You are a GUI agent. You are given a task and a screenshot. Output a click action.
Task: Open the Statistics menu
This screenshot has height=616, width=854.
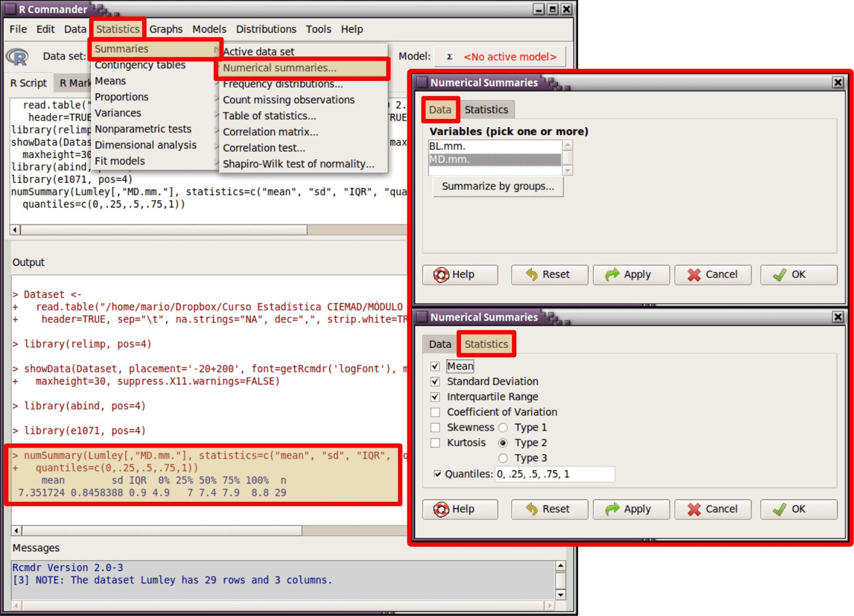tap(118, 29)
